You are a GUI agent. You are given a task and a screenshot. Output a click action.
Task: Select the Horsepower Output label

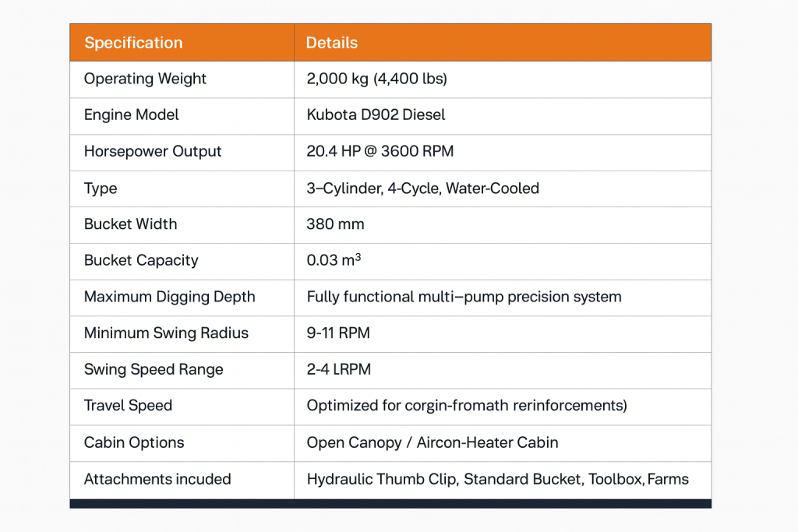pos(153,151)
